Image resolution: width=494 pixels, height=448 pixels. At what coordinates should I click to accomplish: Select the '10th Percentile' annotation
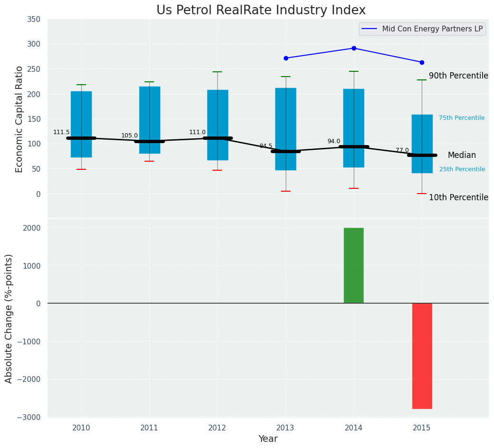click(458, 197)
